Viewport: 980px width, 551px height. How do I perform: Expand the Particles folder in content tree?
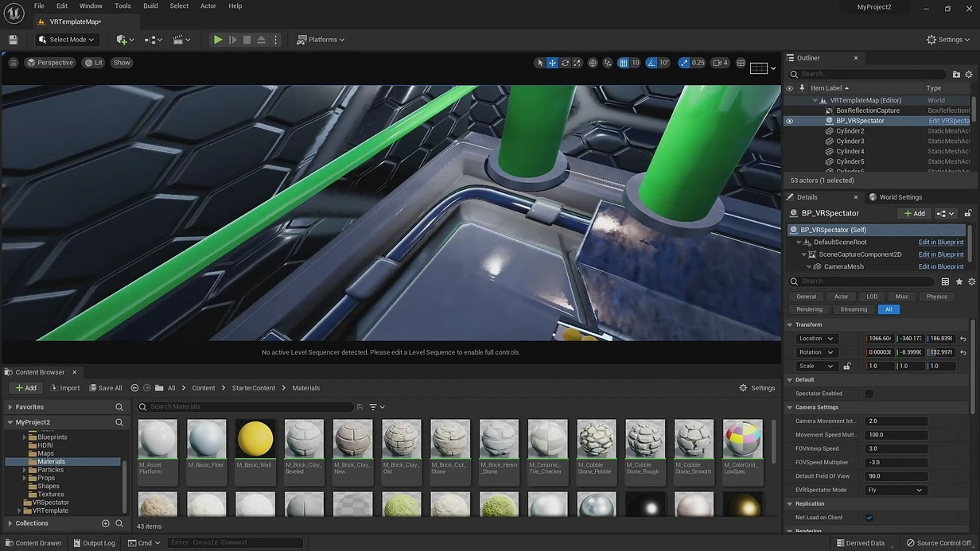pos(25,470)
